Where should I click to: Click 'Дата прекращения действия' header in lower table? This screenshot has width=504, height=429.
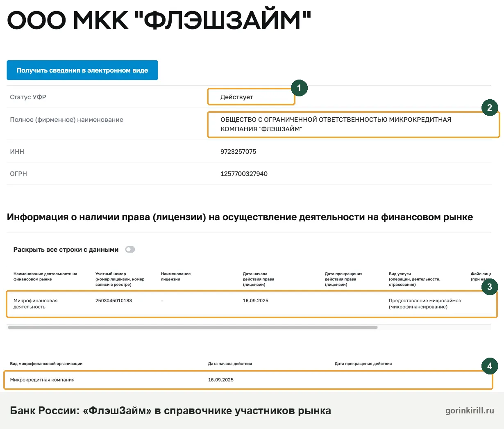363,364
